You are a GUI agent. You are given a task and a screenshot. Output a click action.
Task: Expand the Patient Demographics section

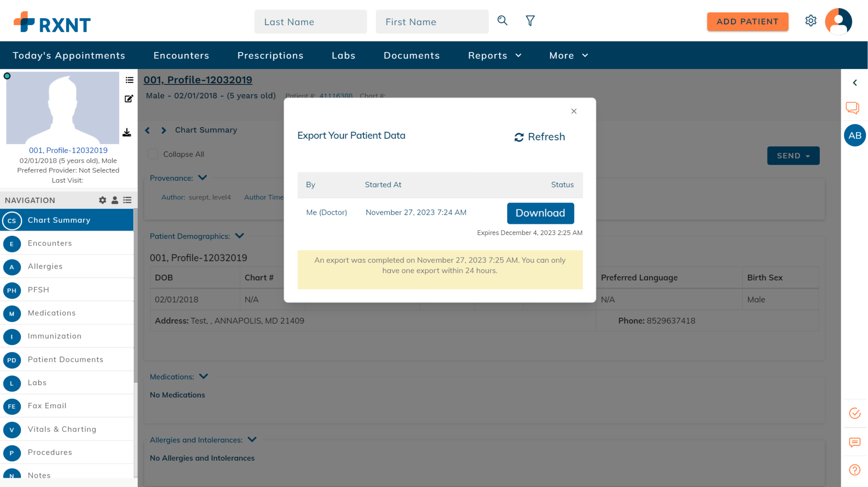tap(239, 236)
